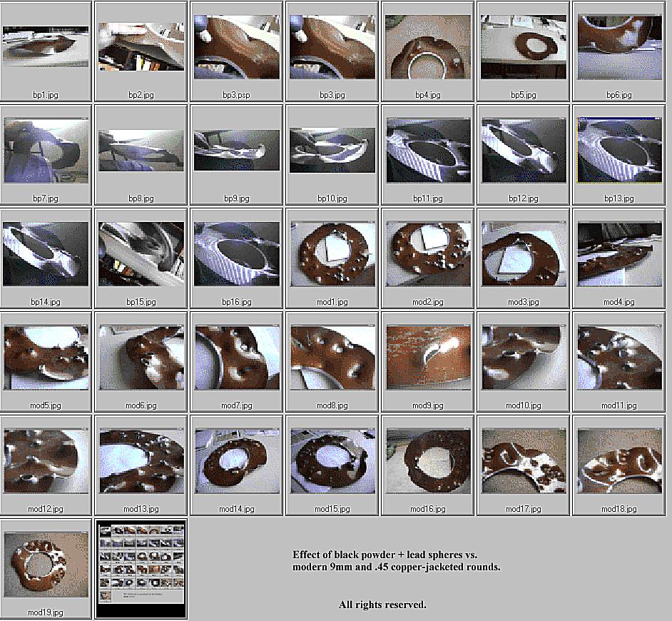Click the mod9.jpg file name label
This screenshot has height=621, width=672.
pos(428,405)
